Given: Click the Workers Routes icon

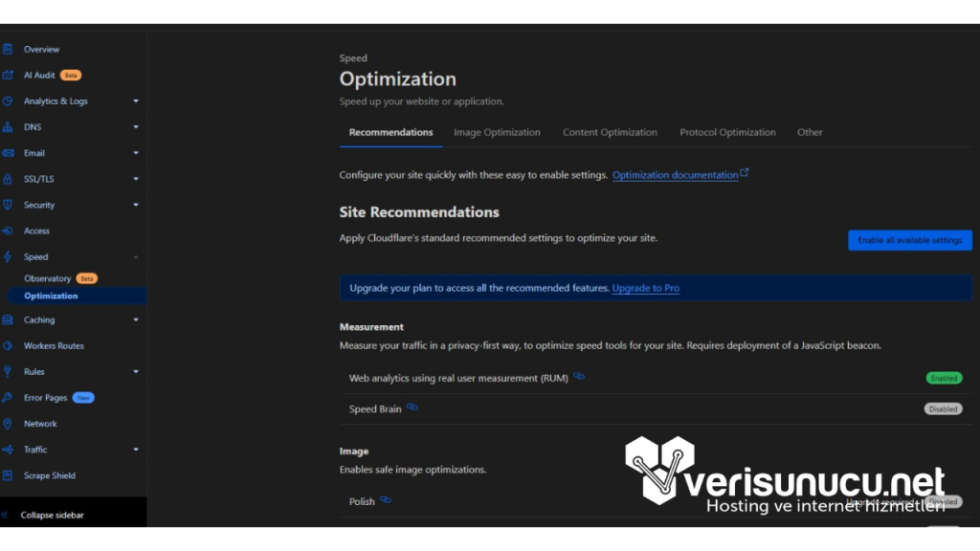Looking at the screenshot, I should [x=8, y=345].
